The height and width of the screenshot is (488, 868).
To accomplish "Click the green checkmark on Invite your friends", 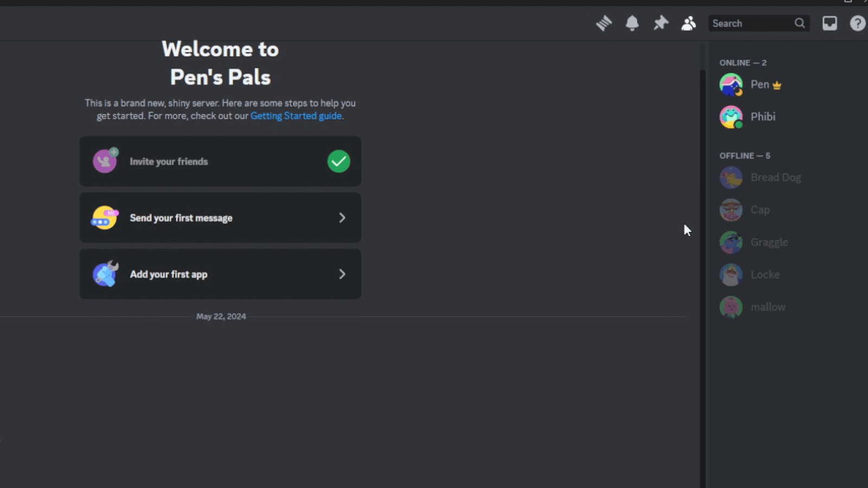I will [339, 162].
